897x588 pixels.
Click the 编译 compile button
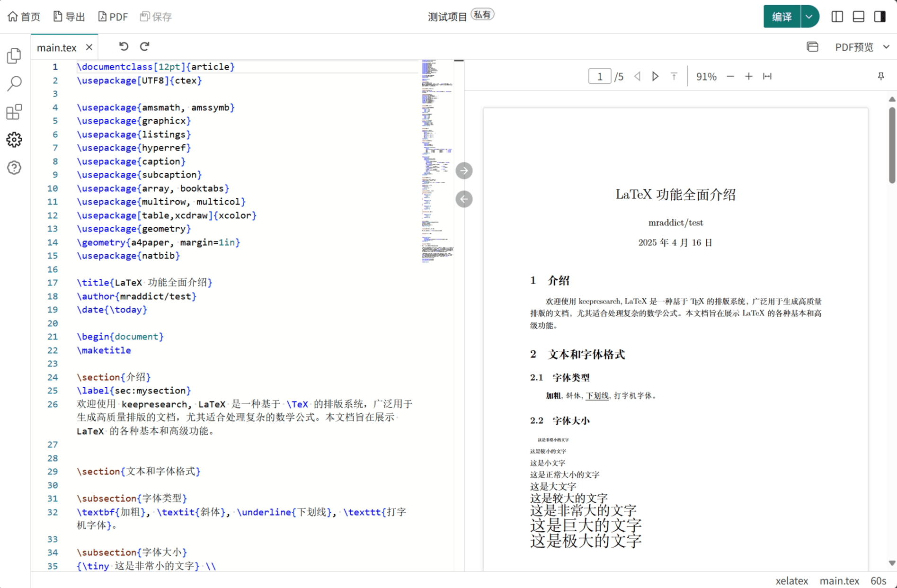[x=782, y=17]
